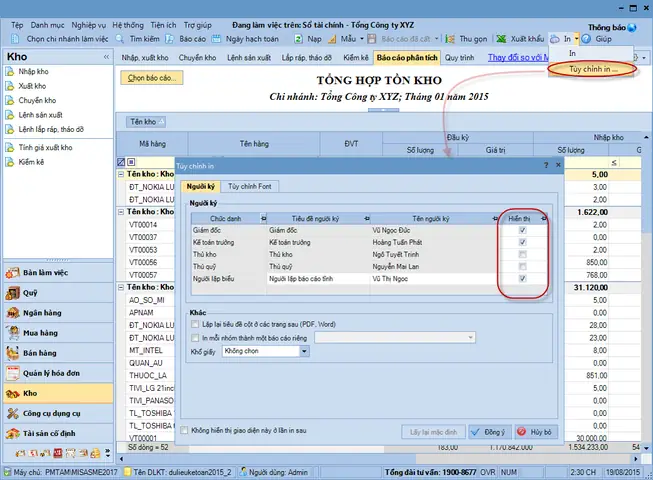Click the Xuất khẩu Excel icon
The width and height of the screenshot is (653, 480).
click(x=501, y=39)
